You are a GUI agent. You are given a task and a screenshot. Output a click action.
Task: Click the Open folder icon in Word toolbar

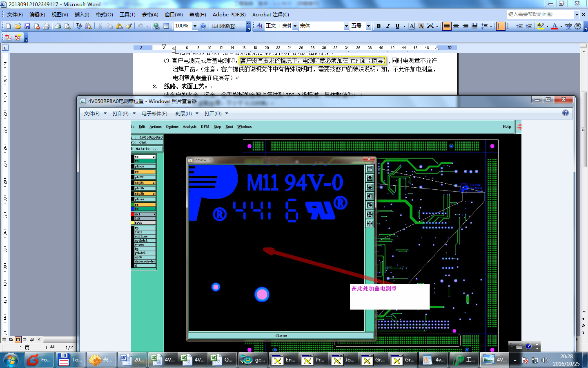(18, 26)
